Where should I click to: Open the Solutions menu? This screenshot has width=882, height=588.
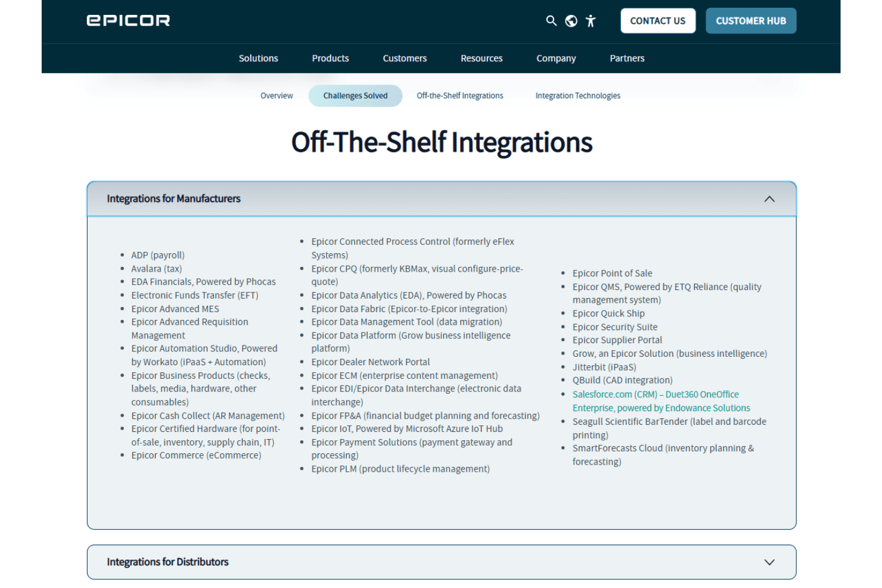click(x=259, y=58)
